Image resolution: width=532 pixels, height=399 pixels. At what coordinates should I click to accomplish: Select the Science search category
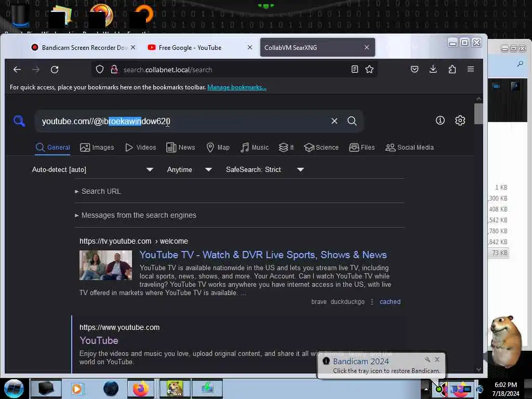pos(321,148)
